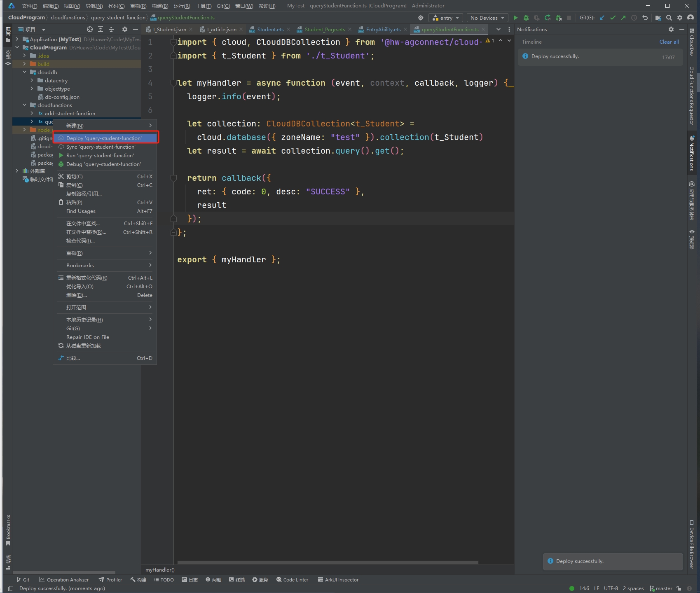The height and width of the screenshot is (593, 700).
Task: Click the Search Everywhere magnifier icon
Action: [x=669, y=18]
